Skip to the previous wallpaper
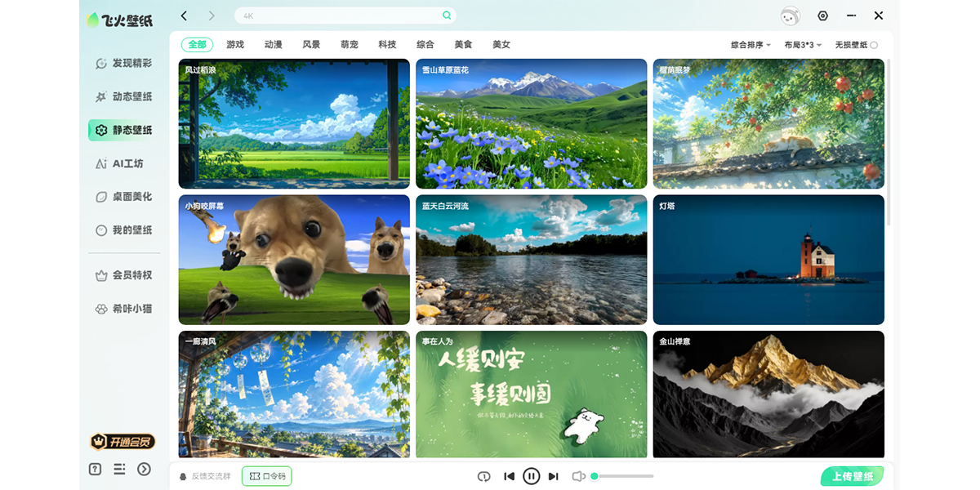Screen dimensions: 980x490 509,476
